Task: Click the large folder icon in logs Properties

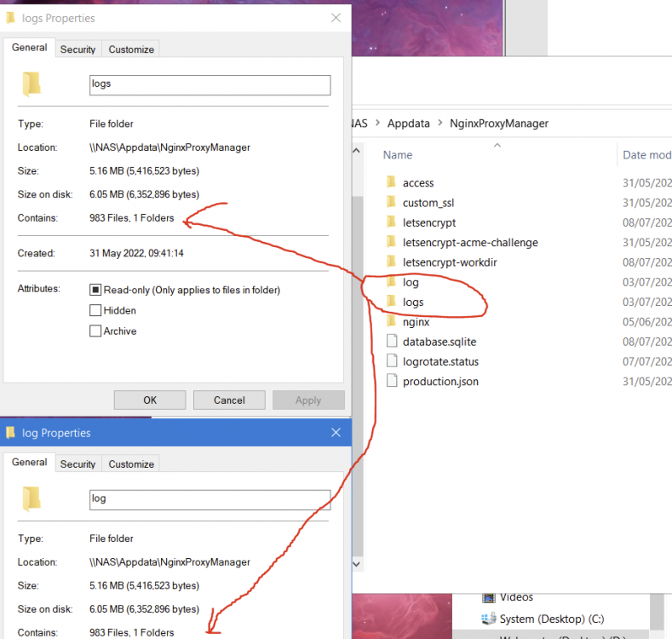Action: (32, 84)
